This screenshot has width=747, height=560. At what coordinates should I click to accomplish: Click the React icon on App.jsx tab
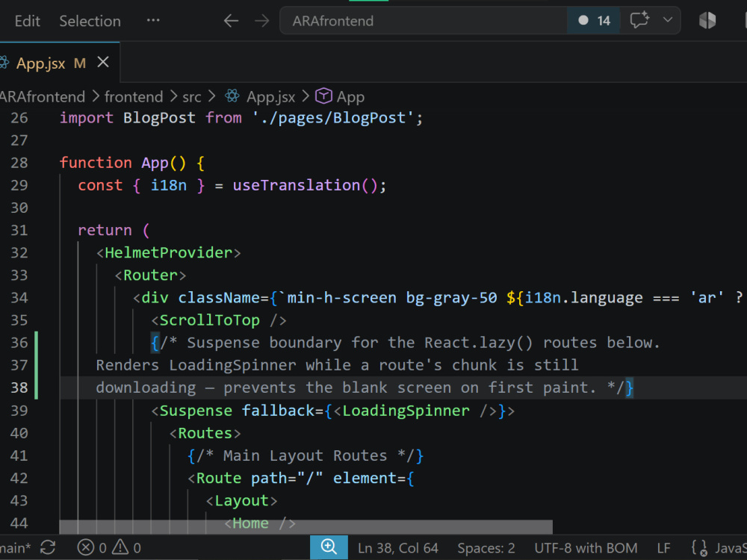(4, 63)
